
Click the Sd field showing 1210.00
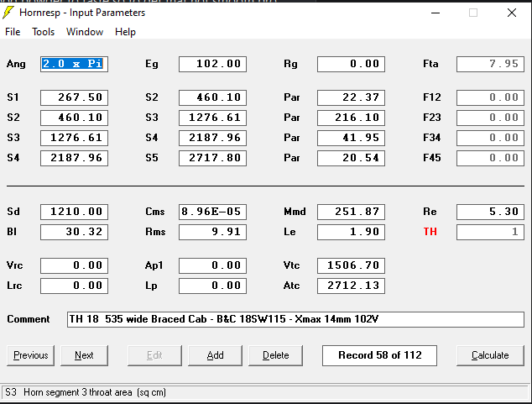[x=75, y=212]
